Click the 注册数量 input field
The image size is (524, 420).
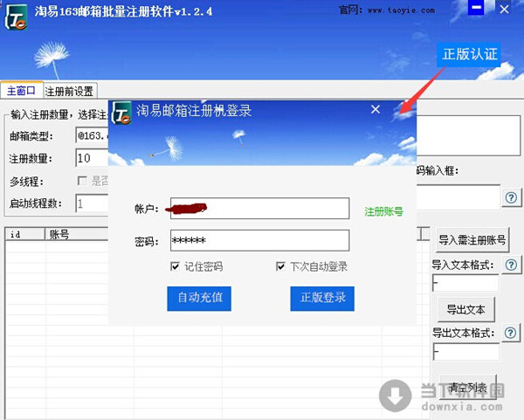click(93, 158)
